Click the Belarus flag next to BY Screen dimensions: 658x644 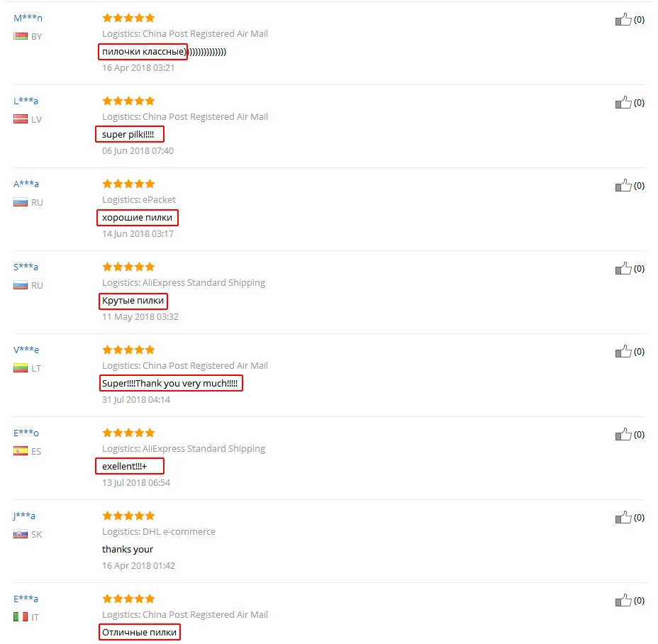point(21,36)
